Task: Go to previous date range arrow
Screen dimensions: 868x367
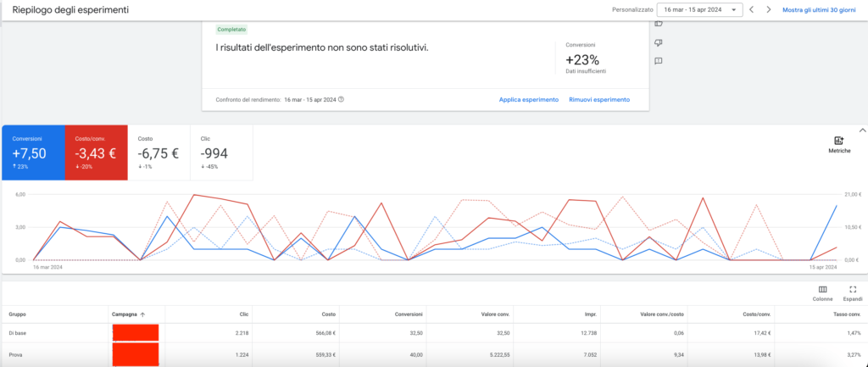Action: [752, 9]
